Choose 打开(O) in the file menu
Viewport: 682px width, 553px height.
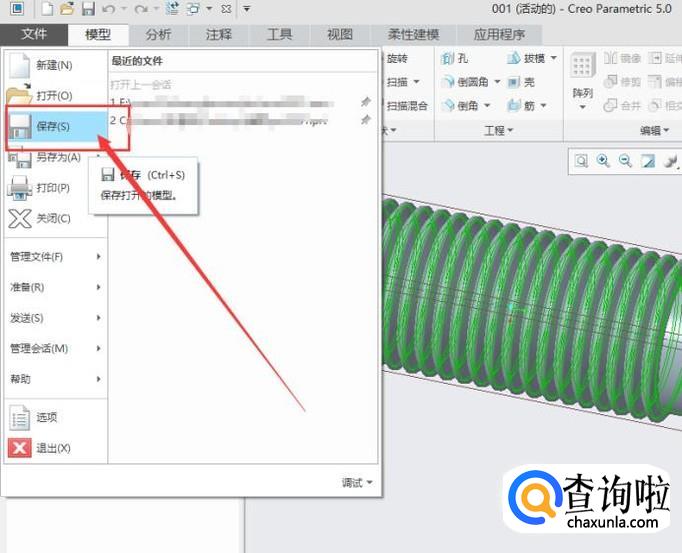pyautogui.click(x=55, y=95)
